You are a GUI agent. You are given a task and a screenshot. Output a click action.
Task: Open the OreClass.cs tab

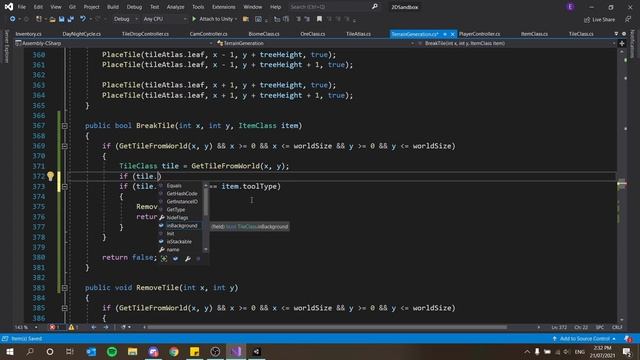313,34
